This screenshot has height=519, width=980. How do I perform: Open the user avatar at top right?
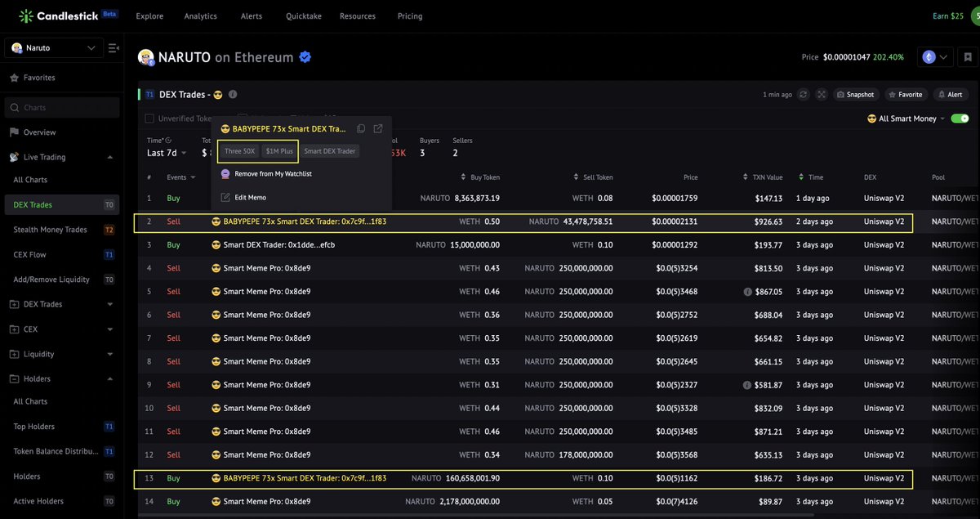[x=976, y=16]
